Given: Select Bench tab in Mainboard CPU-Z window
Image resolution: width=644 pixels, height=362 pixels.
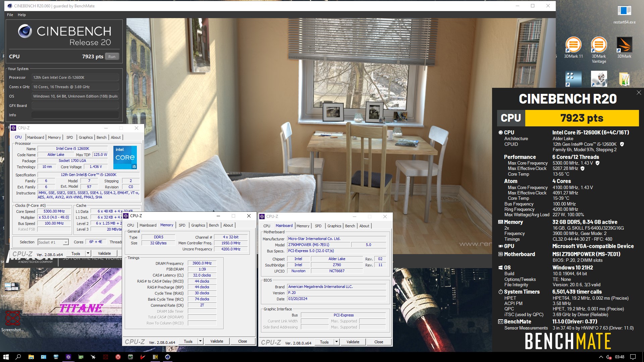Looking at the screenshot, I should pyautogui.click(x=350, y=226).
